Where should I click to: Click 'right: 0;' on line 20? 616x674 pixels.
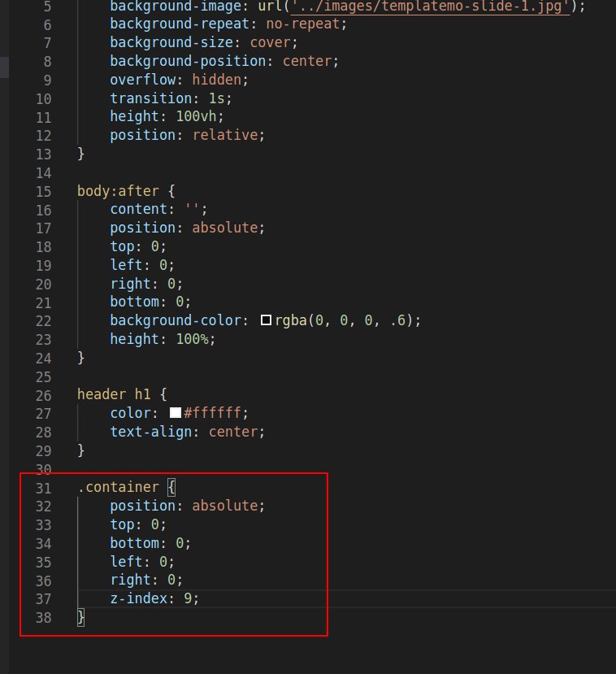(x=146, y=284)
